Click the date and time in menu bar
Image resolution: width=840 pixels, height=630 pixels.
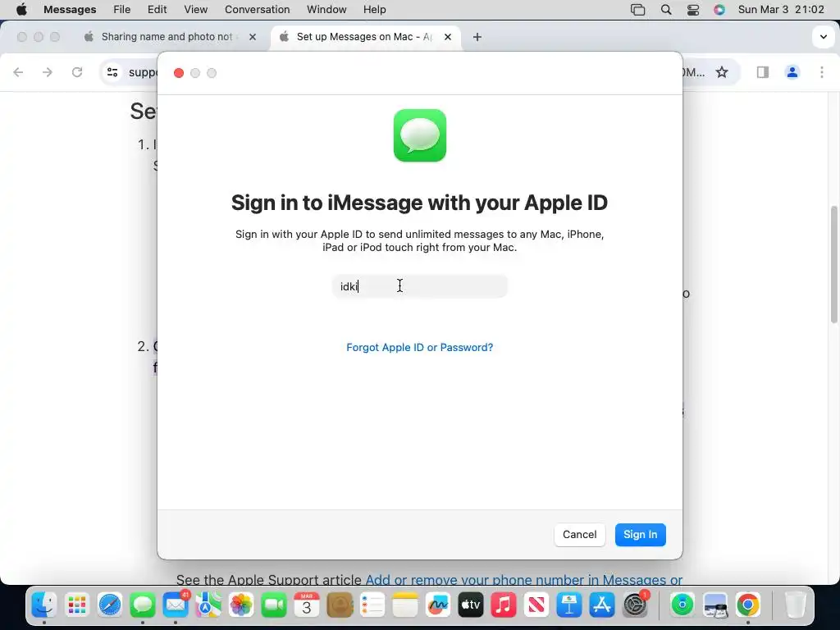pos(781,10)
